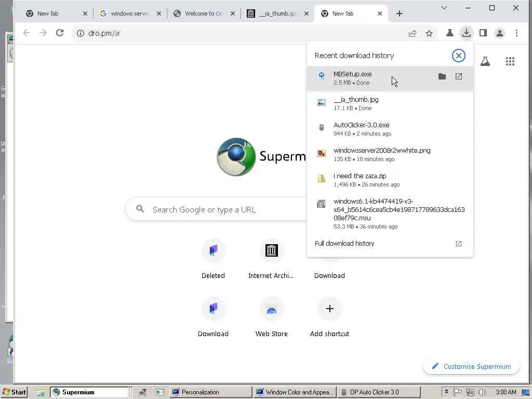Viewport: 532px width, 399px height.
Task: Bookmark this page with the star icon
Action: point(429,33)
